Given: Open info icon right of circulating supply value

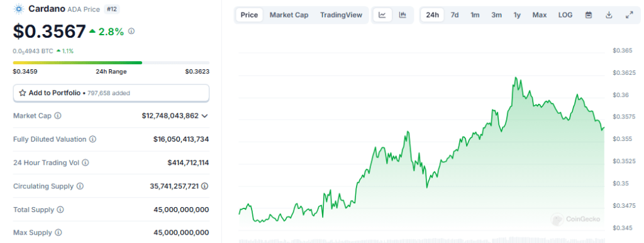Looking at the screenshot, I should 204,186.
